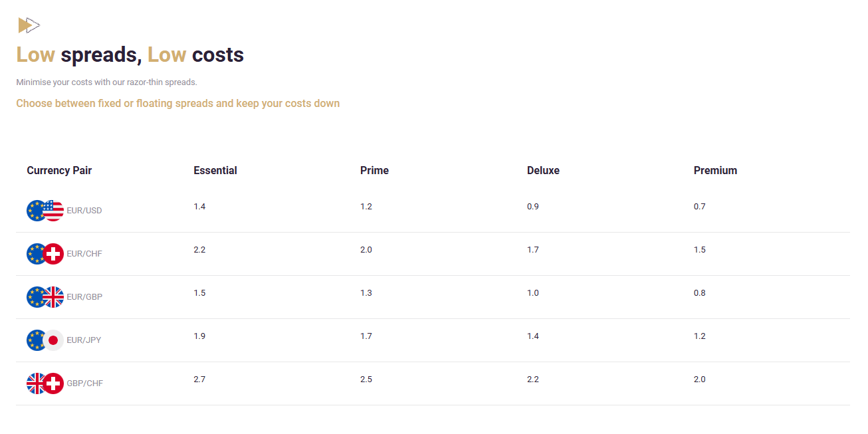Click the EUR/CHF flag pair icon
This screenshot has width=868, height=434.
point(45,254)
